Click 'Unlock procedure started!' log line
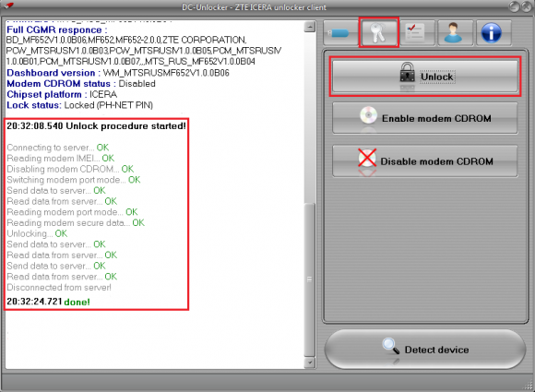The width and height of the screenshot is (535, 392). [96, 125]
